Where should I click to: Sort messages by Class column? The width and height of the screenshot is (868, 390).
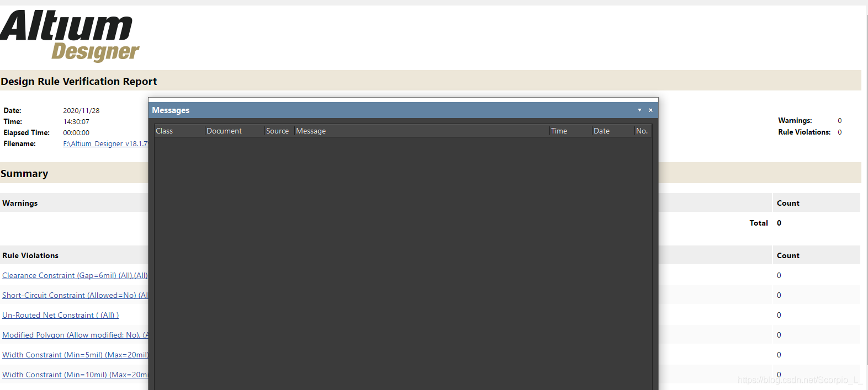click(179, 131)
